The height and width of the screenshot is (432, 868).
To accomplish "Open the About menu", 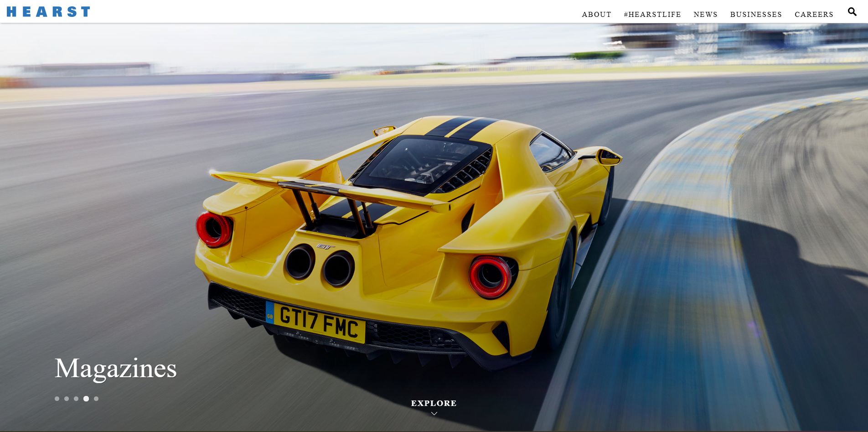I will pos(596,14).
